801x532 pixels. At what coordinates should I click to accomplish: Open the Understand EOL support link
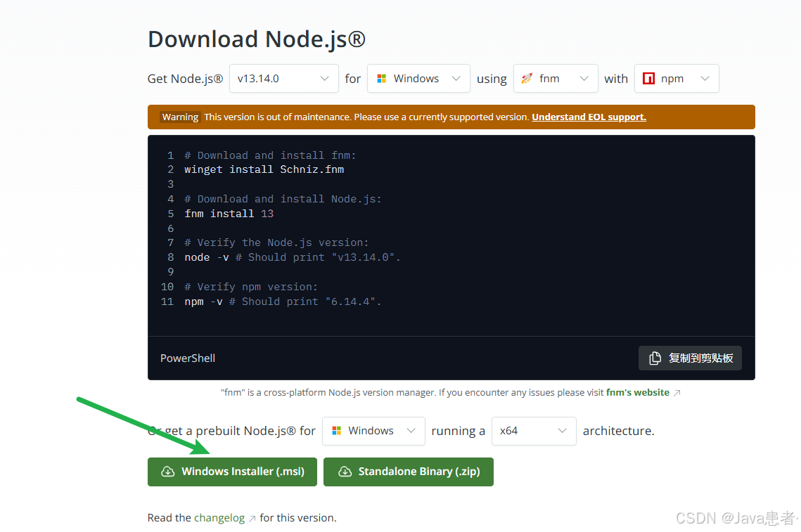tap(589, 117)
